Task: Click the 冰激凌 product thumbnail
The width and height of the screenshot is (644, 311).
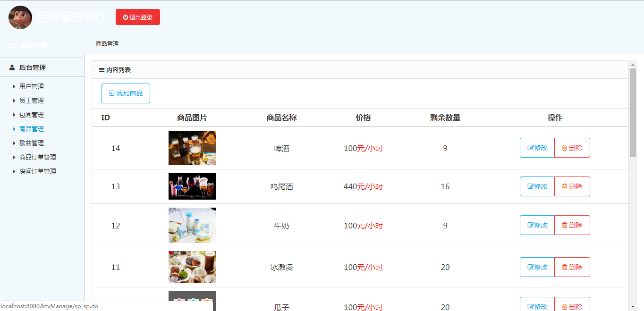Action: point(192,267)
